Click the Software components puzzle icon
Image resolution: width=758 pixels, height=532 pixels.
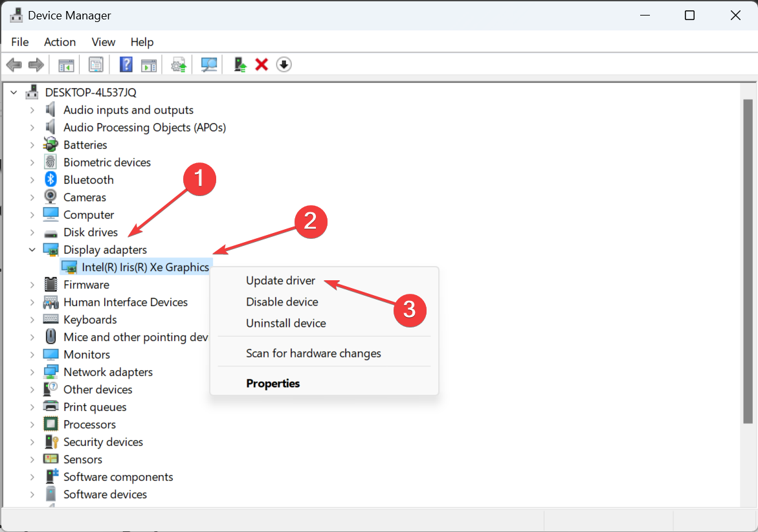point(50,476)
